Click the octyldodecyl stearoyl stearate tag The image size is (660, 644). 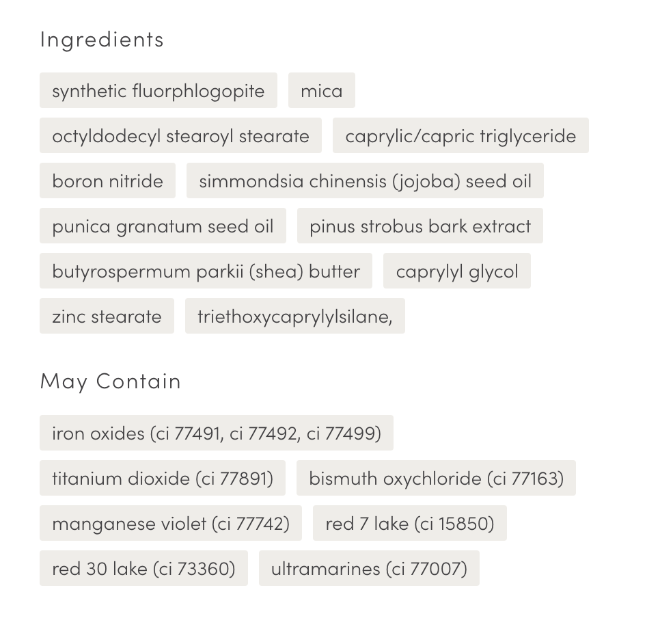click(x=180, y=135)
